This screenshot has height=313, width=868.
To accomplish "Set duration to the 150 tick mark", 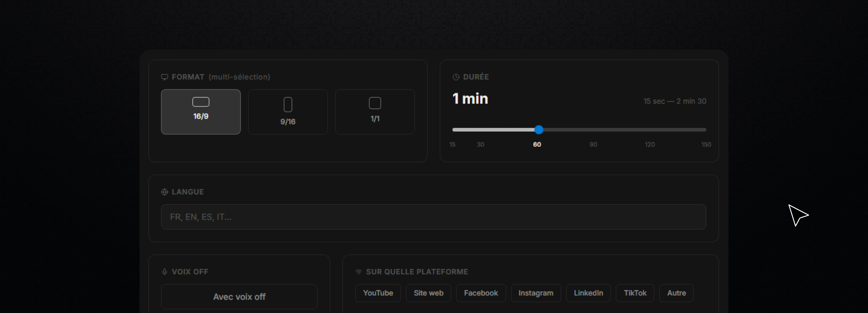I will pyautogui.click(x=706, y=130).
